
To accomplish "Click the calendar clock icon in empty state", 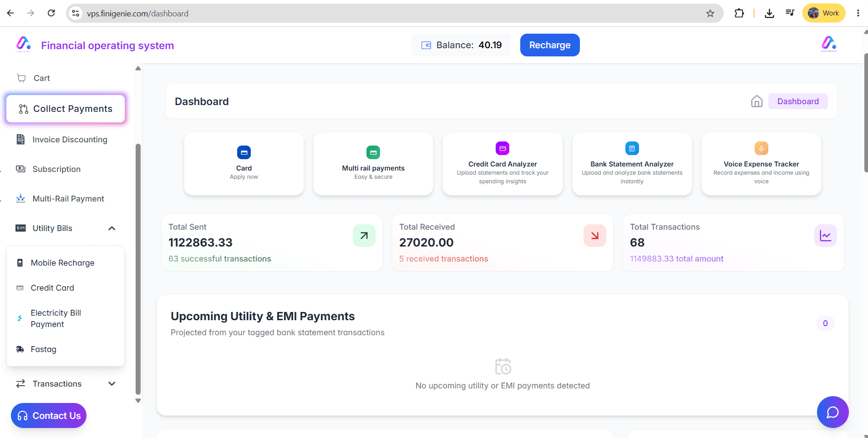I will coord(503,366).
